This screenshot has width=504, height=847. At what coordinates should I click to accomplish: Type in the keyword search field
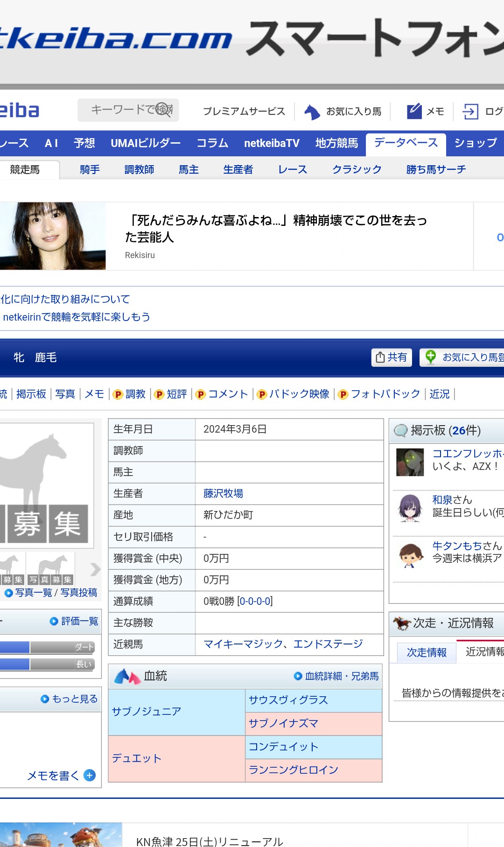pyautogui.click(x=121, y=110)
